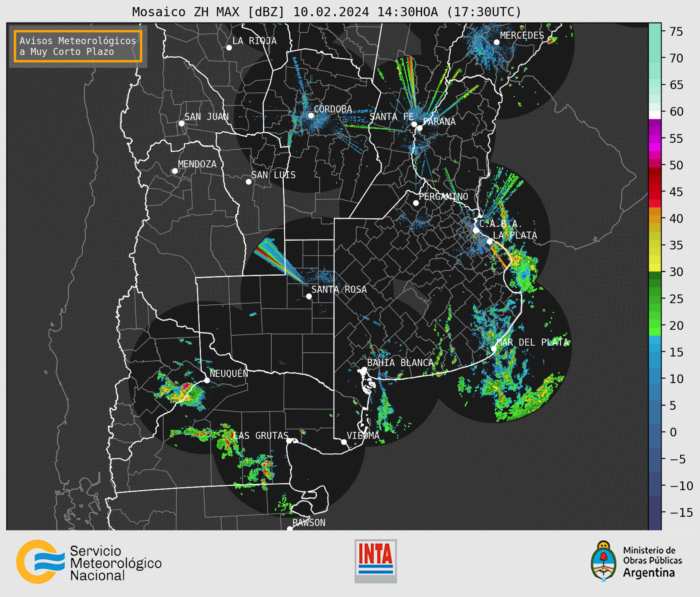Click the Avisos Meteorológicos a Muy Corto Plazo box
700x597 pixels.
coord(78,46)
